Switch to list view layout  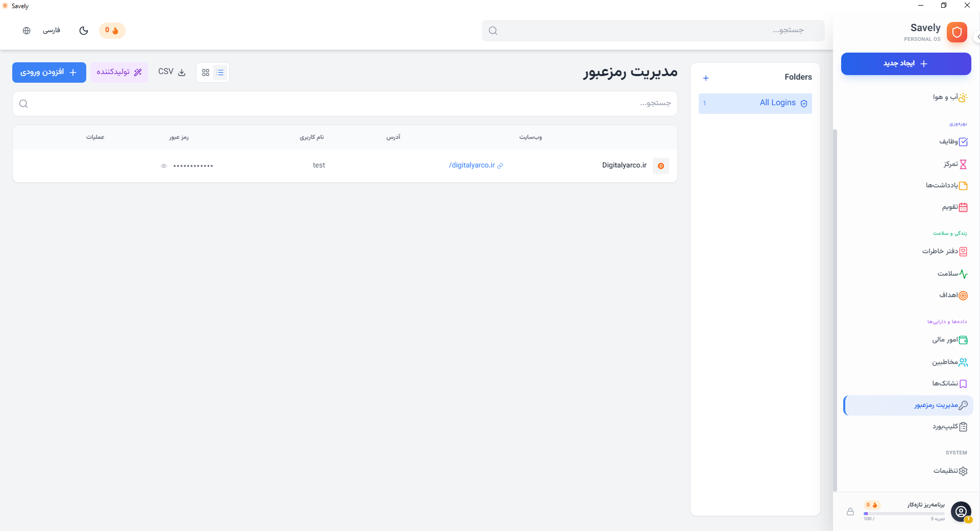tap(220, 73)
